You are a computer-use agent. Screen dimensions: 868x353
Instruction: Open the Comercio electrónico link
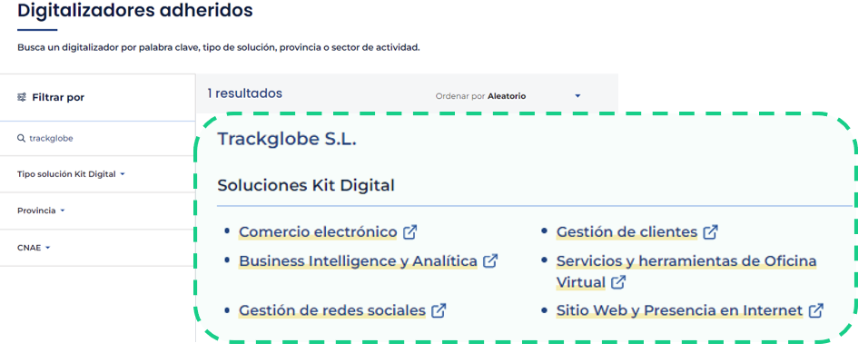[x=318, y=231]
